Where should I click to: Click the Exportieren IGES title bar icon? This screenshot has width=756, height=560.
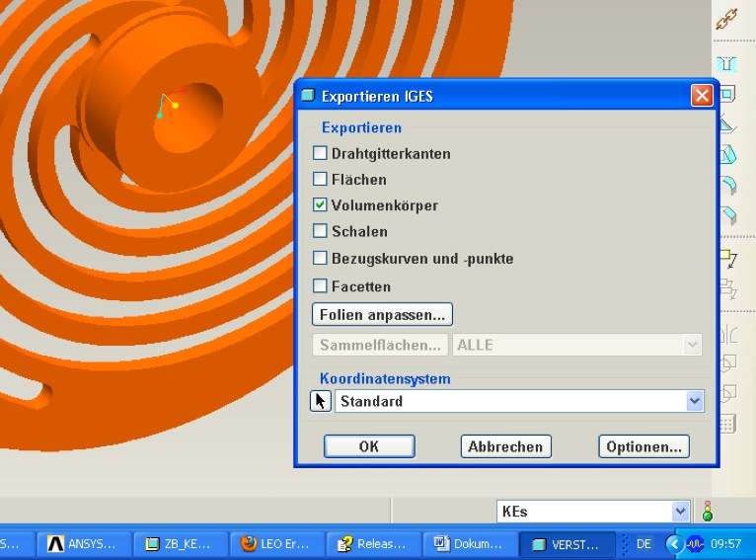coord(308,95)
